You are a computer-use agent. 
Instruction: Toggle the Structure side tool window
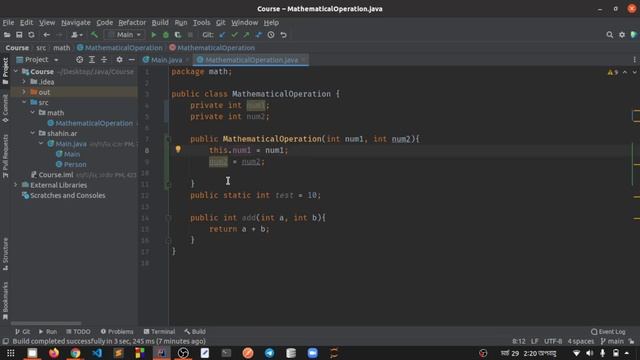(x=5, y=253)
